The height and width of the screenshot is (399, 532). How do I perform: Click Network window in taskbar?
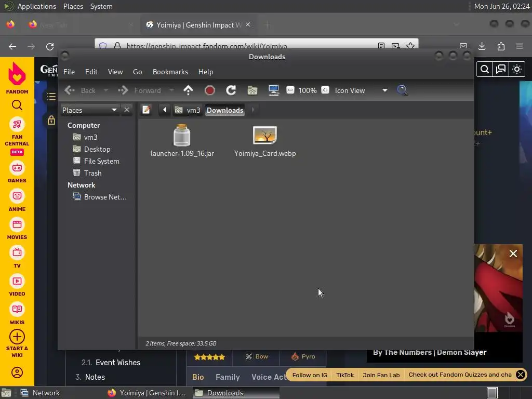40,393
